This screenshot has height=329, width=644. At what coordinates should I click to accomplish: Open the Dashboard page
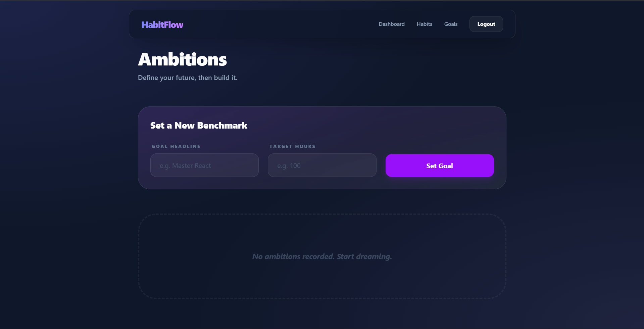391,24
